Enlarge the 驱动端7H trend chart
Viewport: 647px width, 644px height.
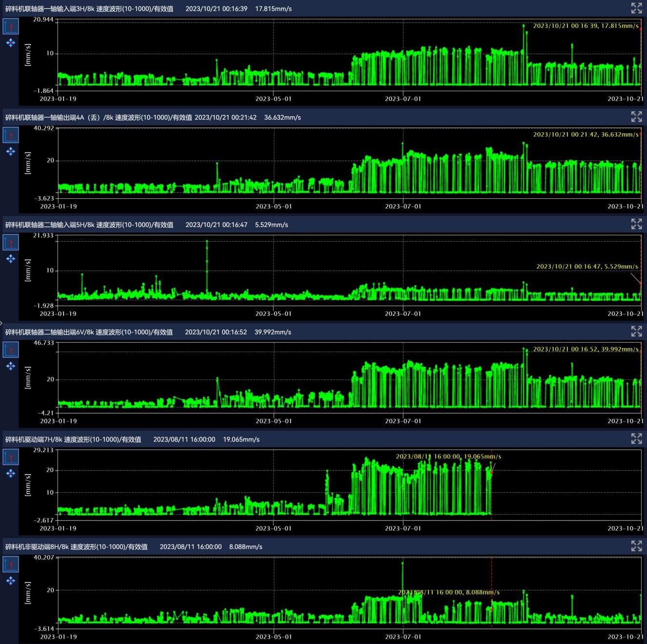(636, 439)
